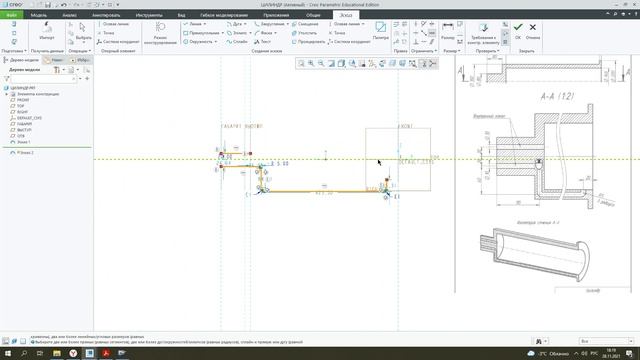The height and width of the screenshot is (360, 640).
Task: Open File Explorer from the taskbar
Action: pos(57,353)
